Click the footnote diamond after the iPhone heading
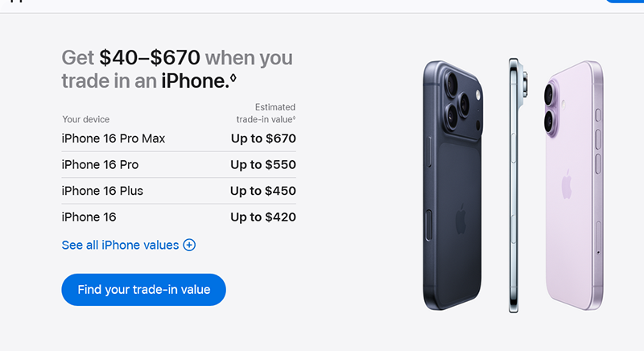644x351 pixels. point(233,78)
